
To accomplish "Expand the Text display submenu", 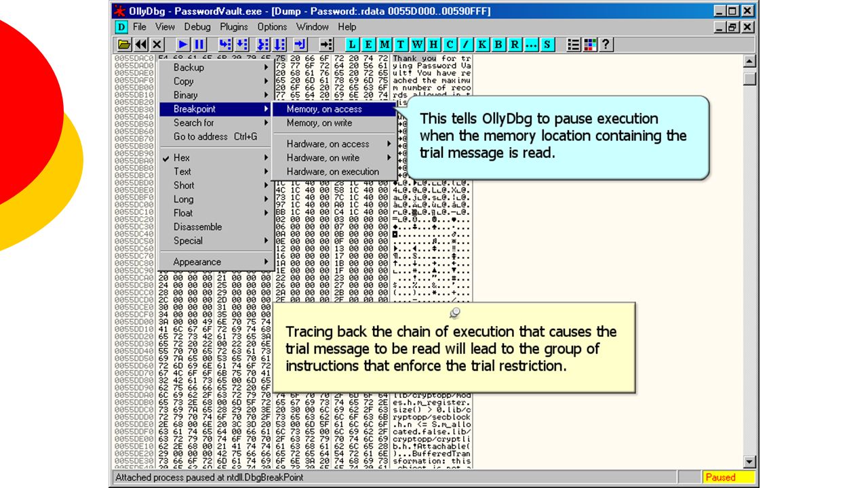I will 216,171.
